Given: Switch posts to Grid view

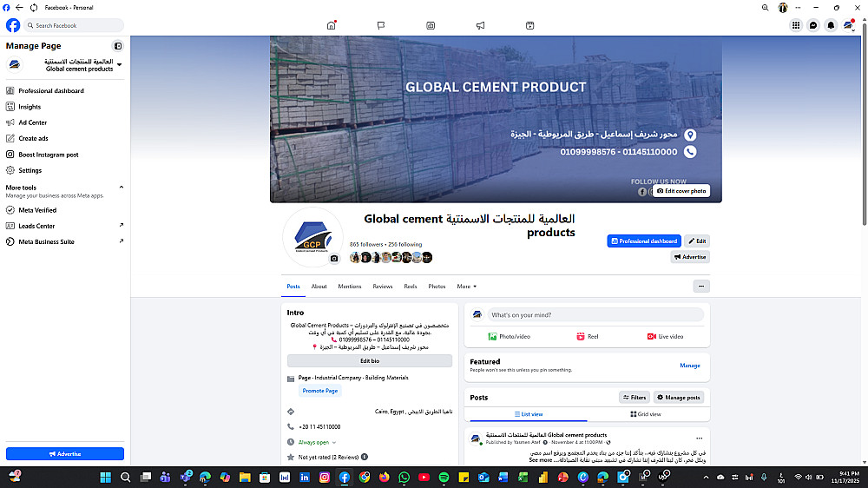Looking at the screenshot, I should click(646, 414).
